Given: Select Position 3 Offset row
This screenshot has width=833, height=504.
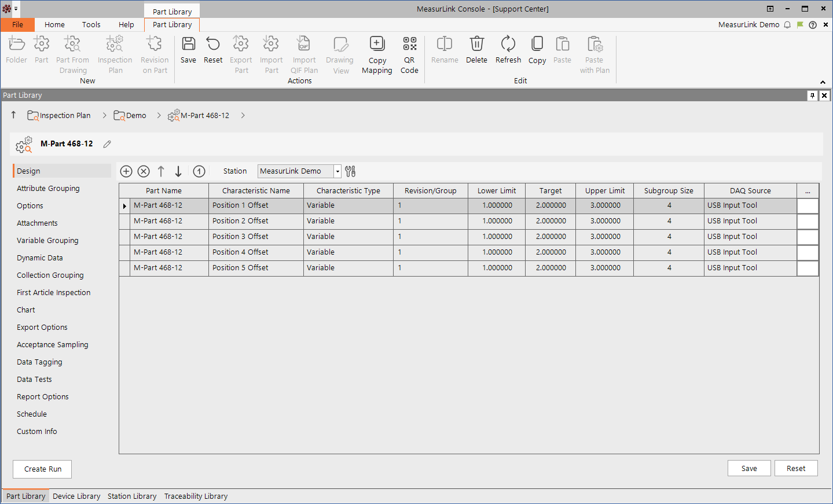Looking at the screenshot, I should click(x=469, y=237).
